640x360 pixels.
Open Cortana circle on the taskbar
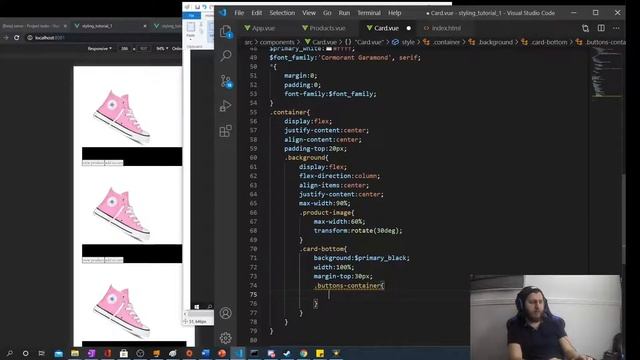pos(25,353)
